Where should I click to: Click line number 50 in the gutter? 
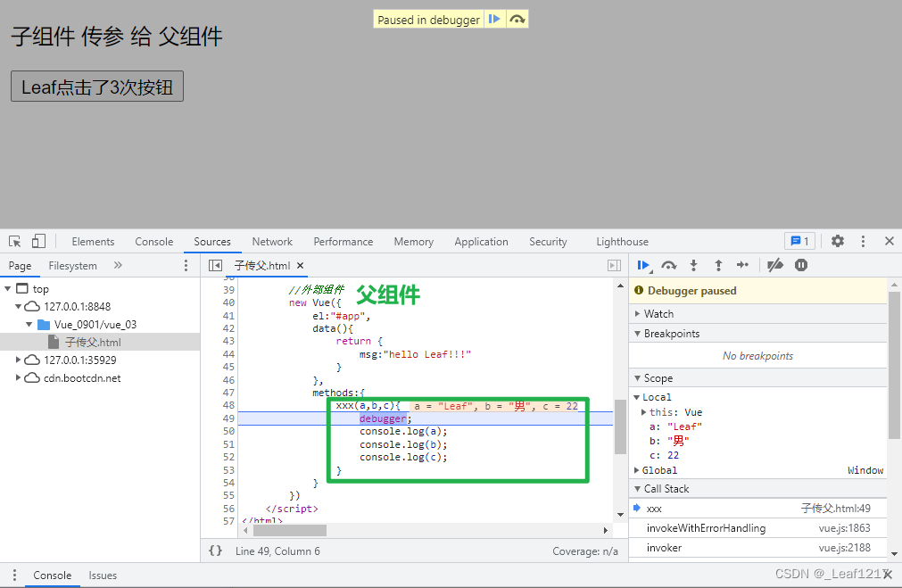pos(228,432)
